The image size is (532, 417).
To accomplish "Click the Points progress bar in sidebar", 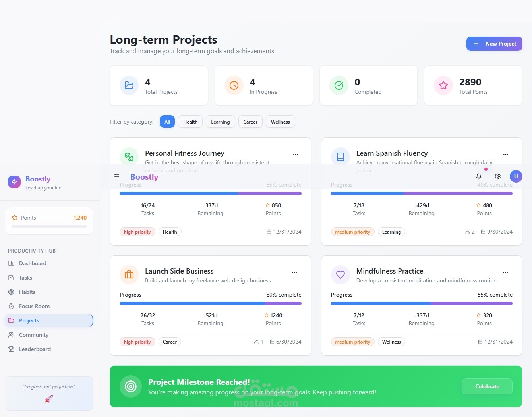I will click(x=49, y=226).
